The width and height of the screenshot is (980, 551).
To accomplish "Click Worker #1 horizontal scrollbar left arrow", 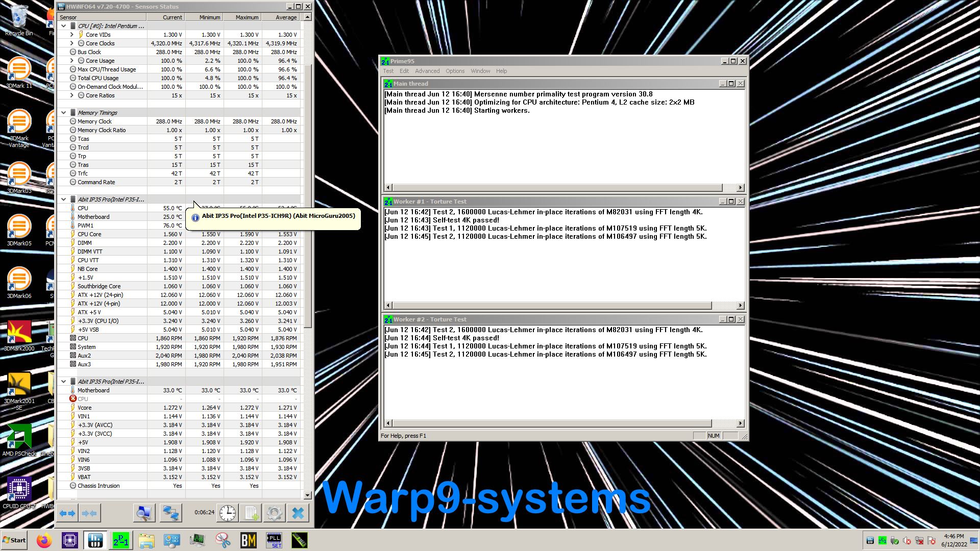I will tap(388, 306).
